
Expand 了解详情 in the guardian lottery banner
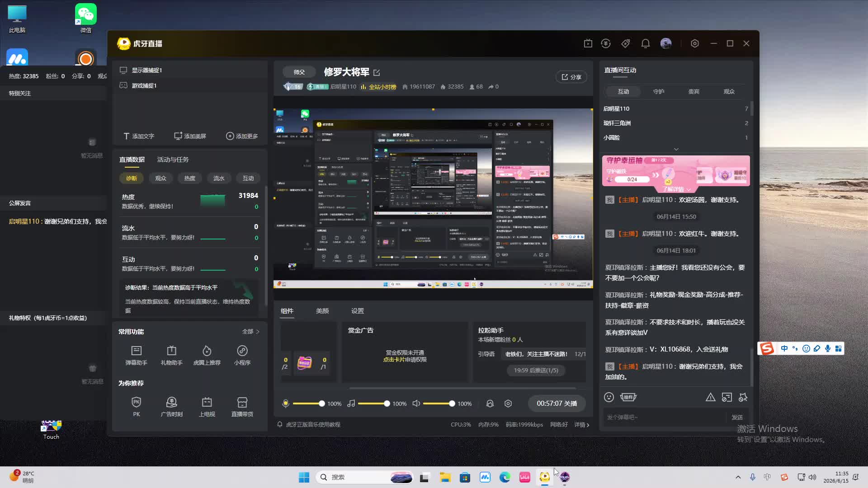coord(676,189)
